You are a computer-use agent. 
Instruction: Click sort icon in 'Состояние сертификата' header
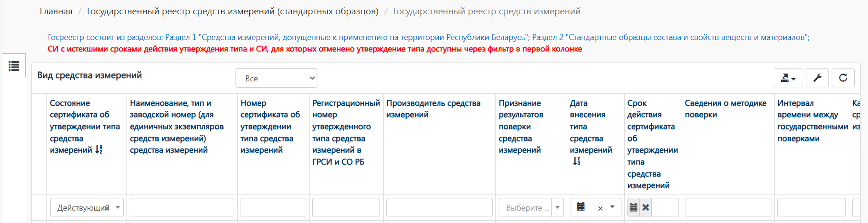pyautogui.click(x=98, y=150)
